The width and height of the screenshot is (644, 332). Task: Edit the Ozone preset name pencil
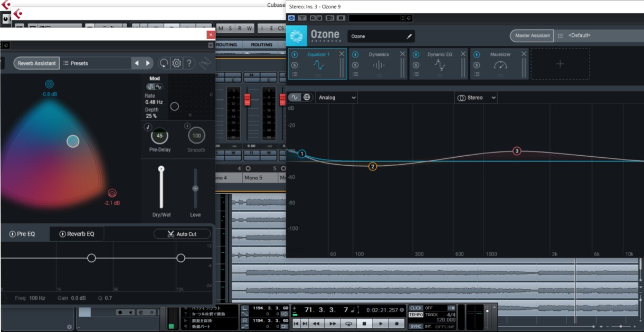[x=409, y=36]
